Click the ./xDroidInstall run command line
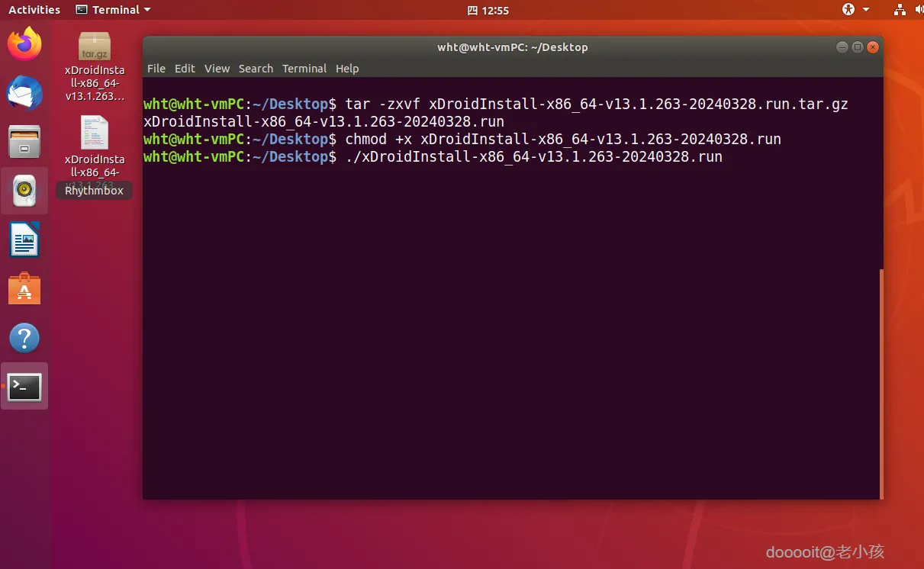 tap(433, 156)
